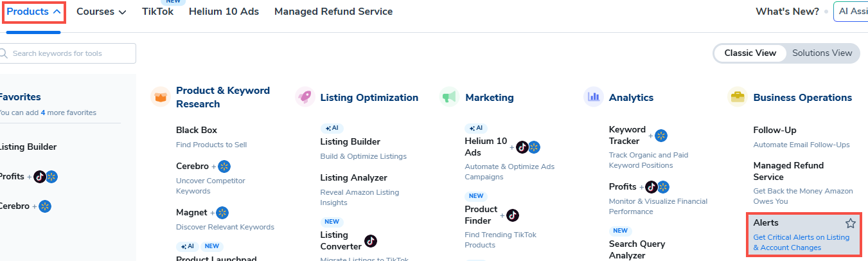This screenshot has width=868, height=261.
Task: Collapse the Products dropdown menu
Action: pos(34,12)
